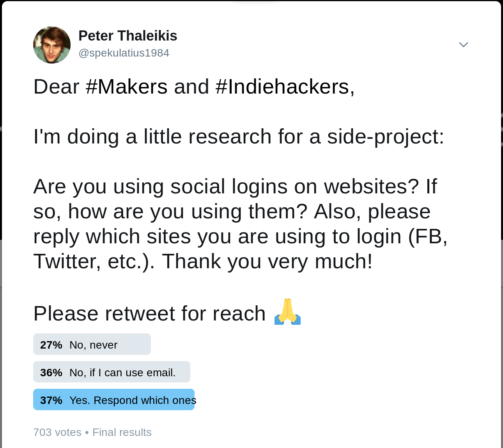Click the "Thank you very much!" sentence
The height and width of the screenshot is (448, 503).
click(x=267, y=261)
